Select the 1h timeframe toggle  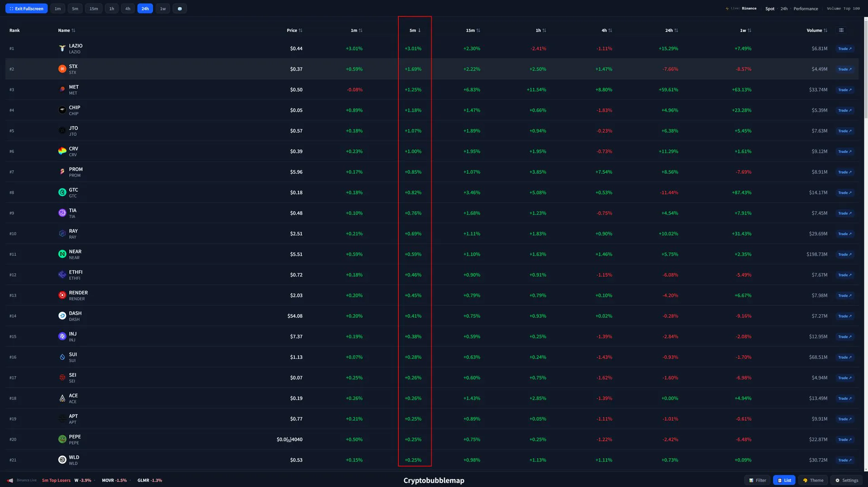[x=112, y=9]
